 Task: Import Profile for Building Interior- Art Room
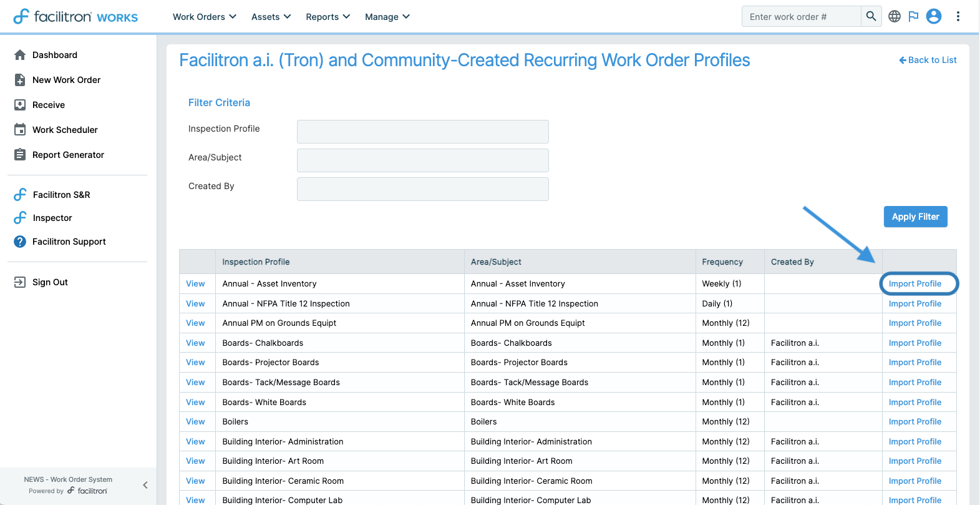point(915,461)
